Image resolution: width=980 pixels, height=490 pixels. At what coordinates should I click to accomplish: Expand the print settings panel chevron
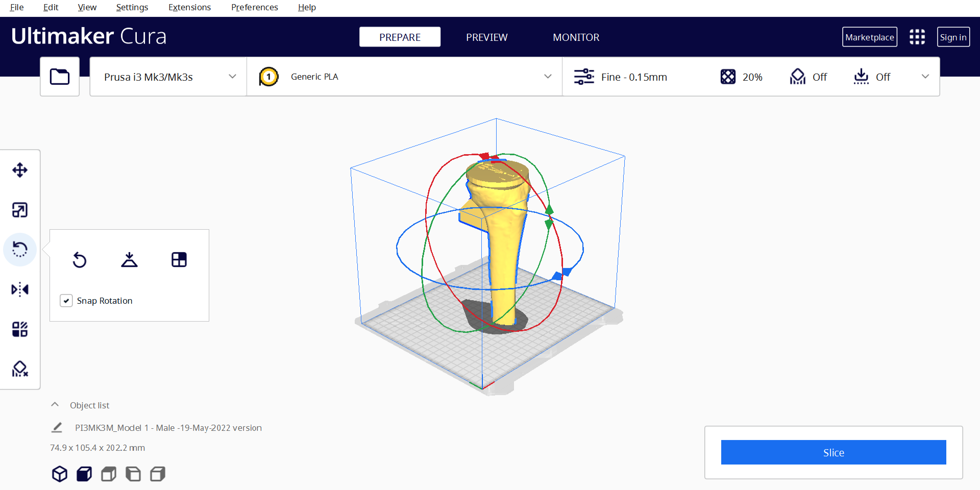(925, 77)
